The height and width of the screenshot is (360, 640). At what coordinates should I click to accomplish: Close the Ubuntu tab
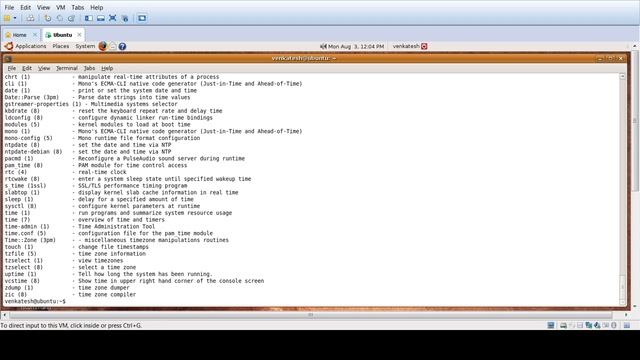pyautogui.click(x=79, y=35)
